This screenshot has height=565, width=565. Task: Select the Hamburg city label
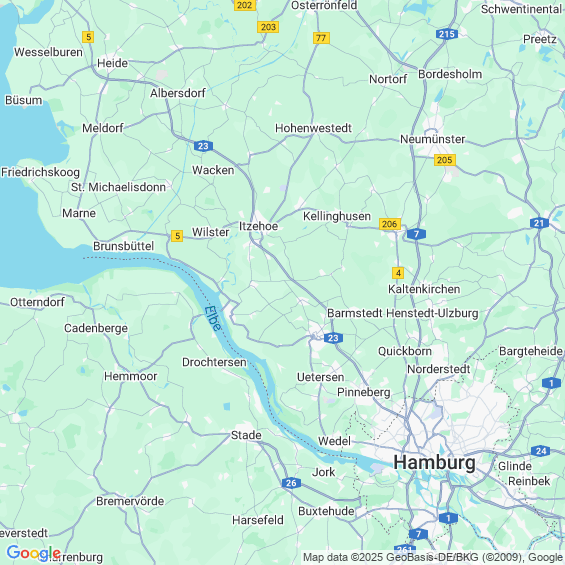pyautogui.click(x=434, y=462)
